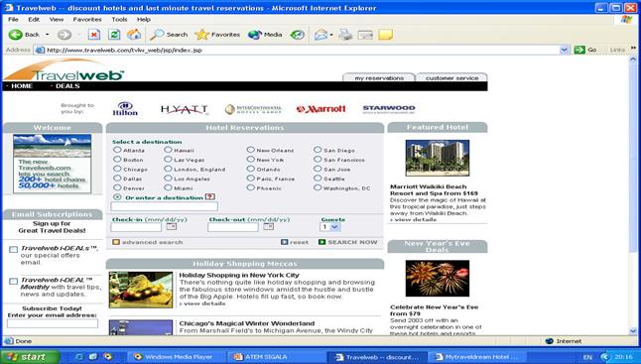Open the Back button history dropdown arrow
This screenshot has height=364, width=641.
[47, 35]
